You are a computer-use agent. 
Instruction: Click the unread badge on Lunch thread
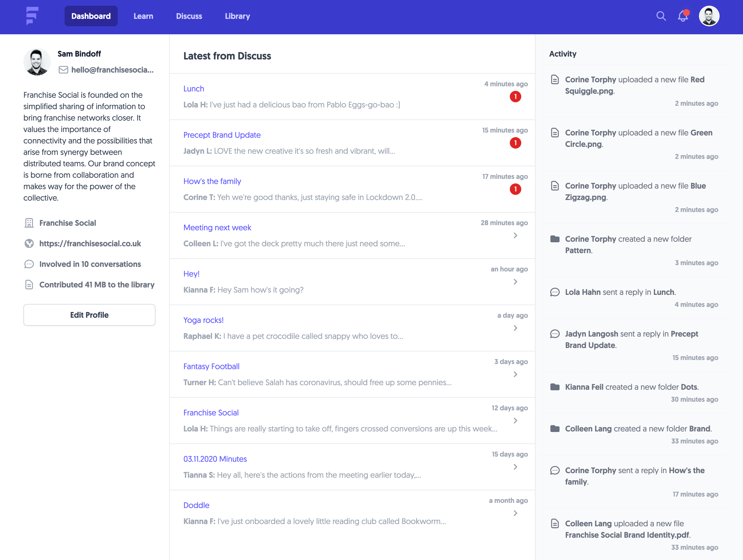click(x=515, y=97)
